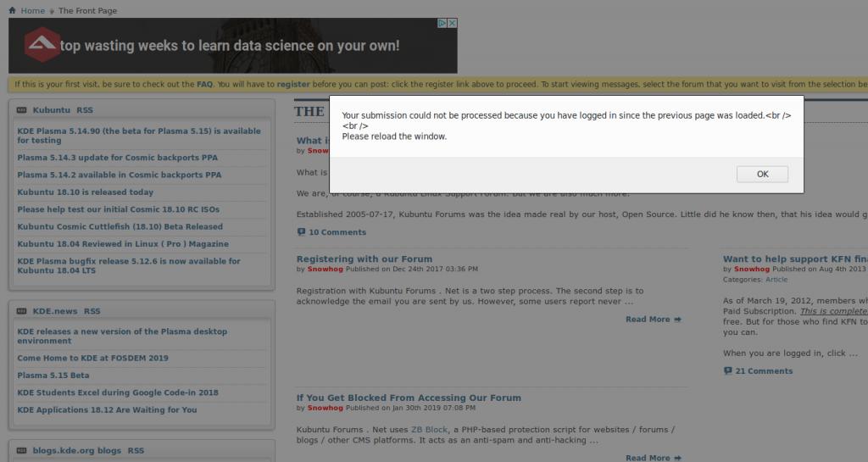Click the RSS badge icon beside Kubuntu
Viewport: 868px width, 462px height.
(21, 110)
